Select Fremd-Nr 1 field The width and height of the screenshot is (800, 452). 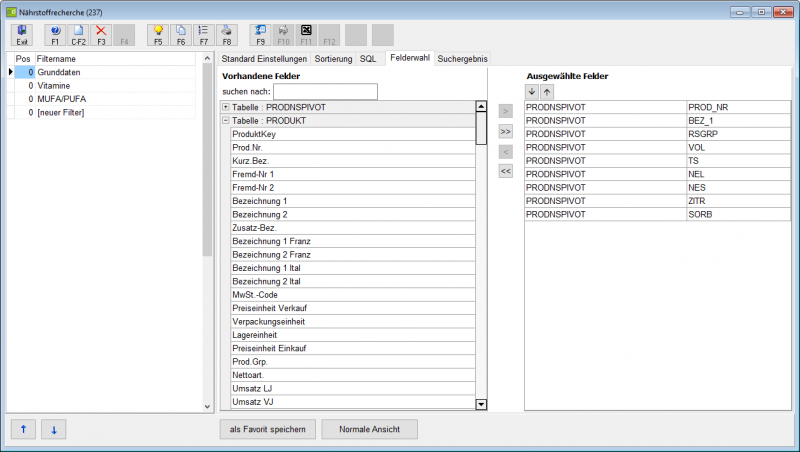coord(353,174)
